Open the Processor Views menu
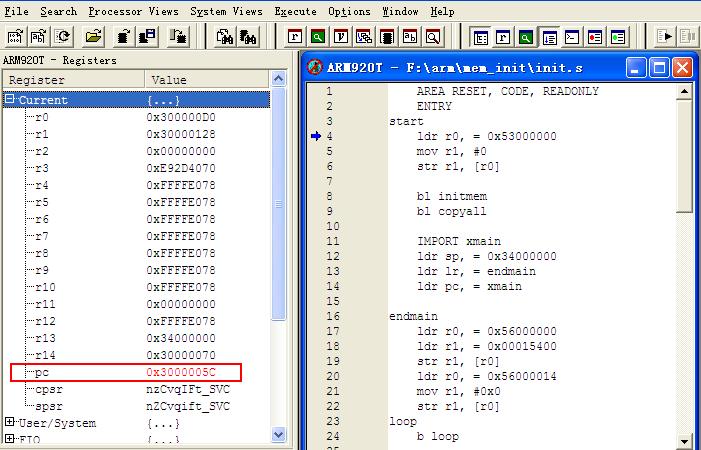This screenshot has width=701, height=450. click(133, 11)
